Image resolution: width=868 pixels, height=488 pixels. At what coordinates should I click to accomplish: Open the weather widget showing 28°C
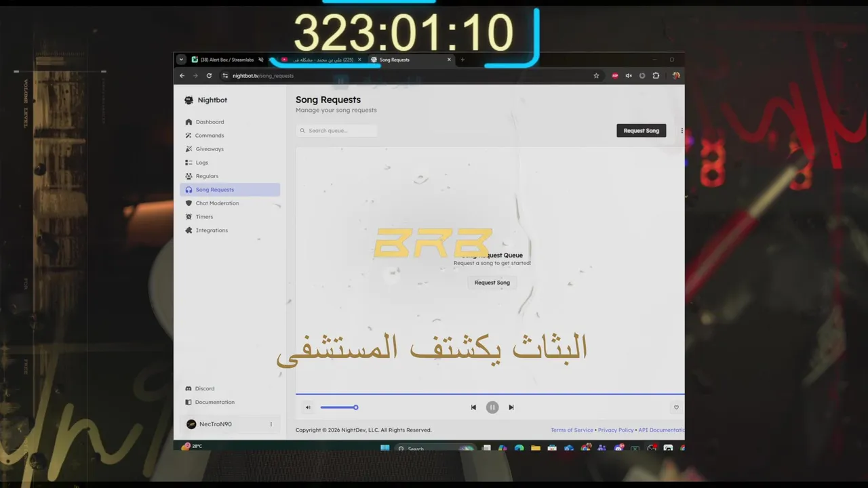point(192,446)
